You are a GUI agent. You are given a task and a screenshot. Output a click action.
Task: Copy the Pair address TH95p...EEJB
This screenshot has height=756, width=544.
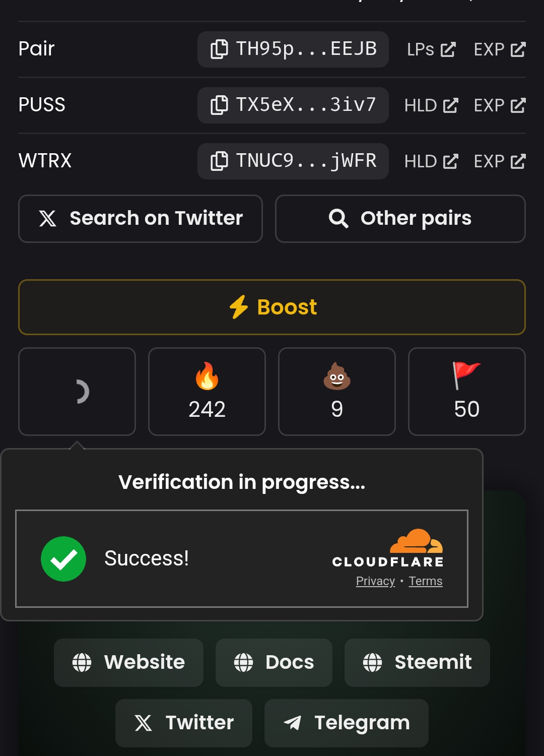click(x=293, y=49)
